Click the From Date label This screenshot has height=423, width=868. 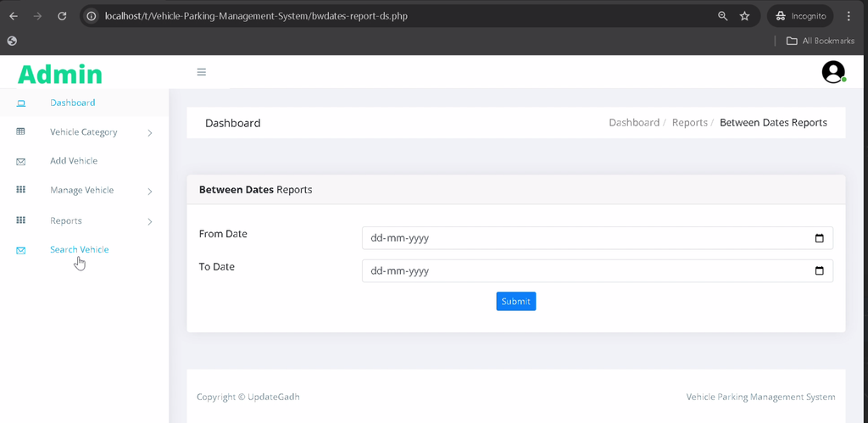pyautogui.click(x=223, y=234)
